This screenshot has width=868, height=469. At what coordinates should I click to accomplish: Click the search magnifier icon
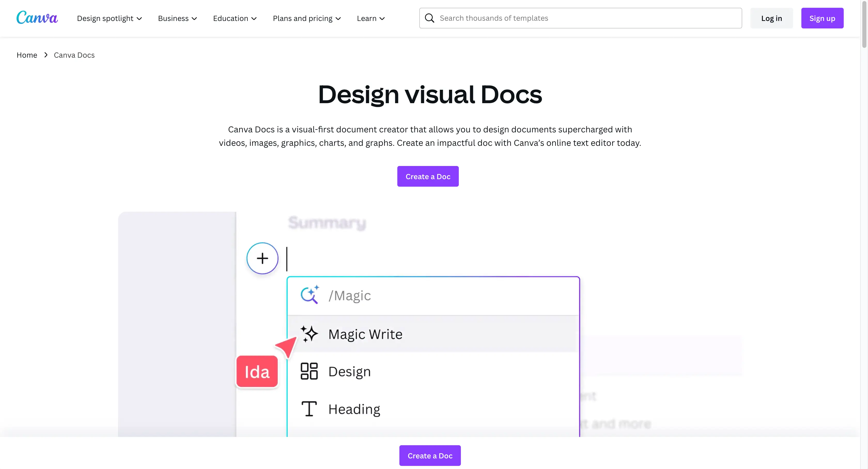pos(429,18)
